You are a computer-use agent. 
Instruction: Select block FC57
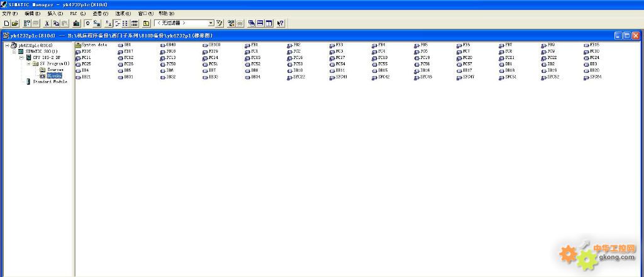[464, 64]
